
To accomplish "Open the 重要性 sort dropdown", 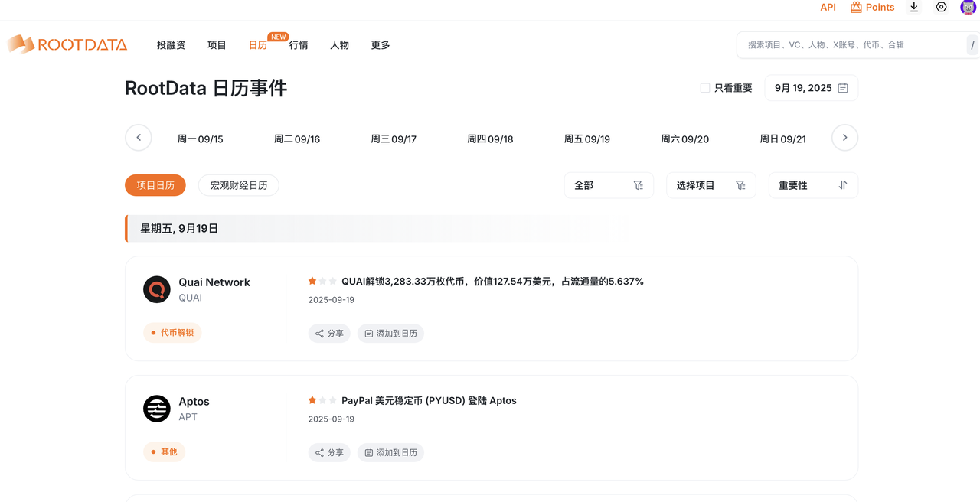I will [x=812, y=185].
